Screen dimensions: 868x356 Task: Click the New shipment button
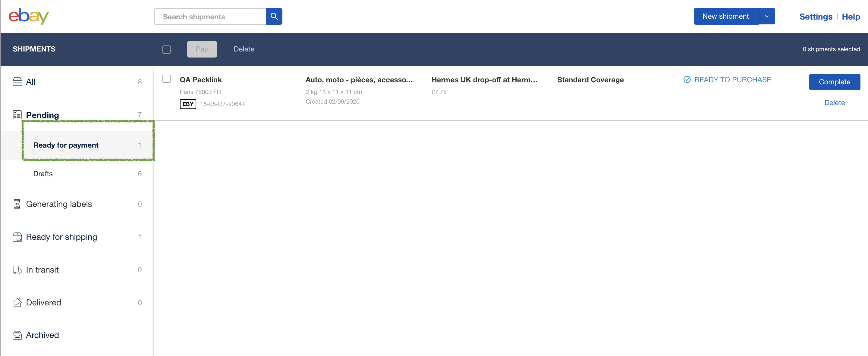pos(726,16)
